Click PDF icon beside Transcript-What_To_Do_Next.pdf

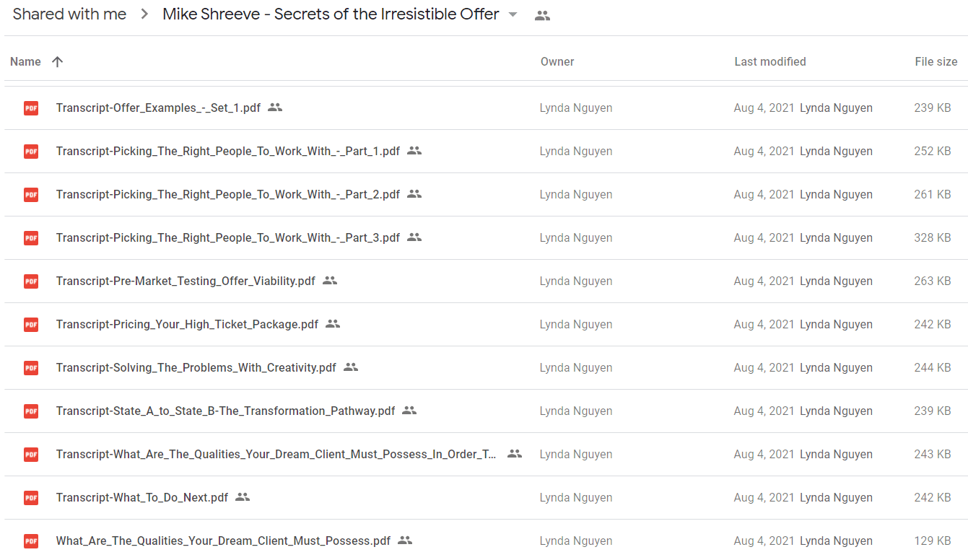31,498
